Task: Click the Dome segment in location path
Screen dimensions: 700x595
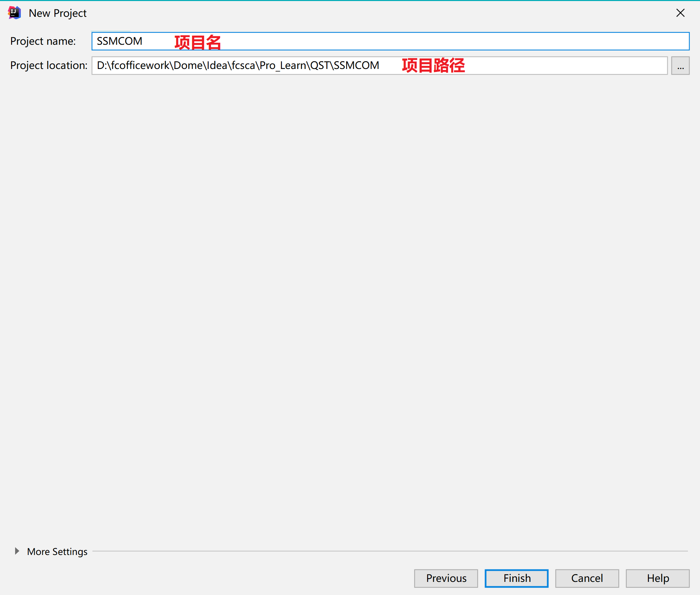Action: [x=188, y=66]
